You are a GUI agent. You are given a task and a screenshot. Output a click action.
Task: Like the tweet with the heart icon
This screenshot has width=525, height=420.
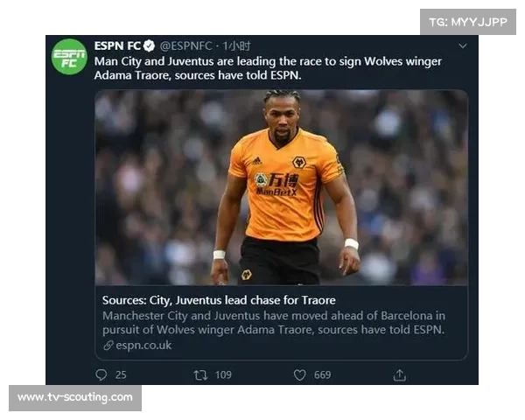point(299,374)
